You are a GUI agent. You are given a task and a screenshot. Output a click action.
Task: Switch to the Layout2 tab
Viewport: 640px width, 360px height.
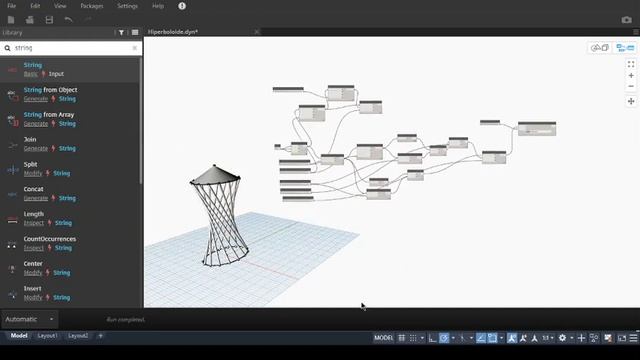coord(78,336)
